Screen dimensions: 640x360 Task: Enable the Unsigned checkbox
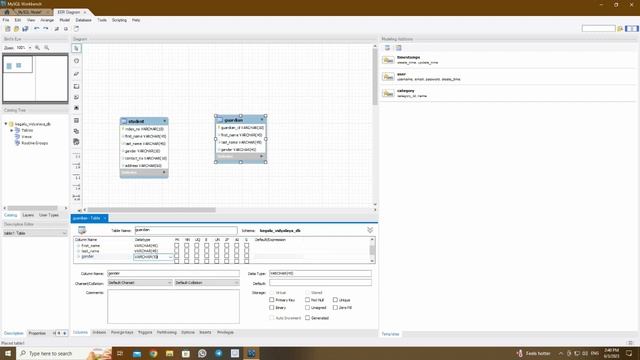pyautogui.click(x=307, y=307)
